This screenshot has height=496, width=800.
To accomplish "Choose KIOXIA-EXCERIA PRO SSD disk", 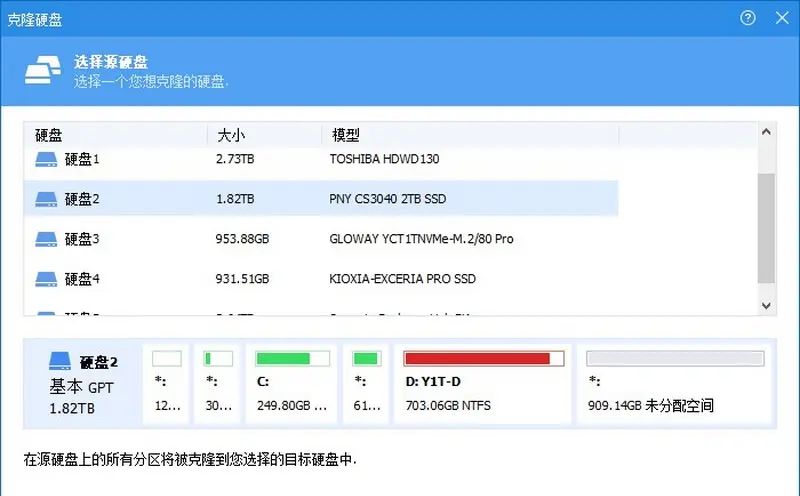I will (321, 279).
